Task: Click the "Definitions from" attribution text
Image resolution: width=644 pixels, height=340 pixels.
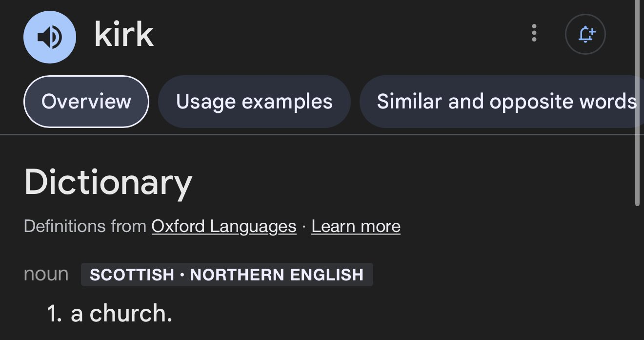Action: point(85,226)
